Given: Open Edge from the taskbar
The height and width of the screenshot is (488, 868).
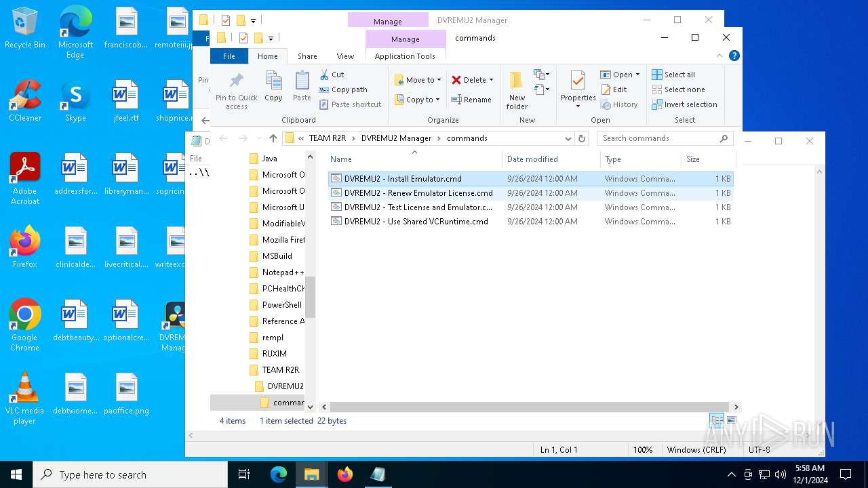Looking at the screenshot, I should (x=279, y=474).
